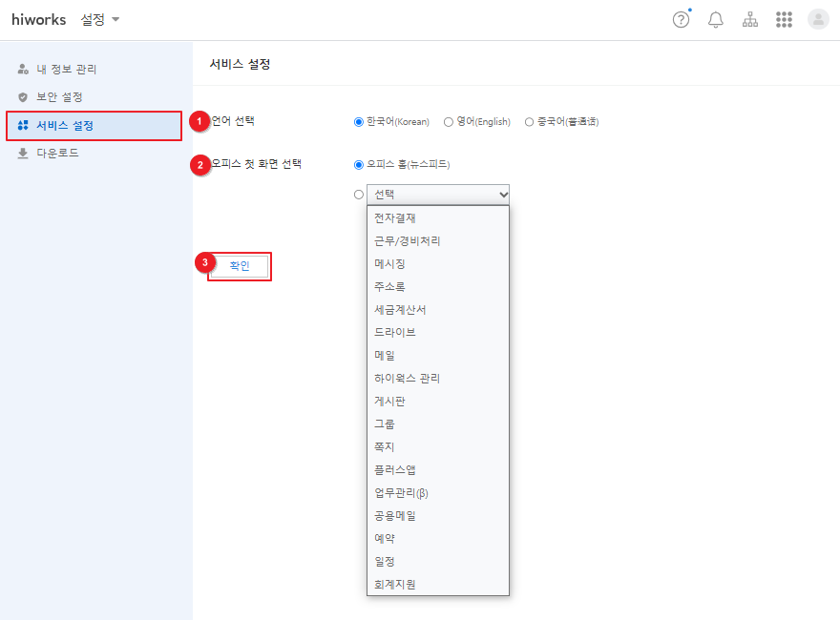Select 영어(English) language radio button

coord(449,122)
